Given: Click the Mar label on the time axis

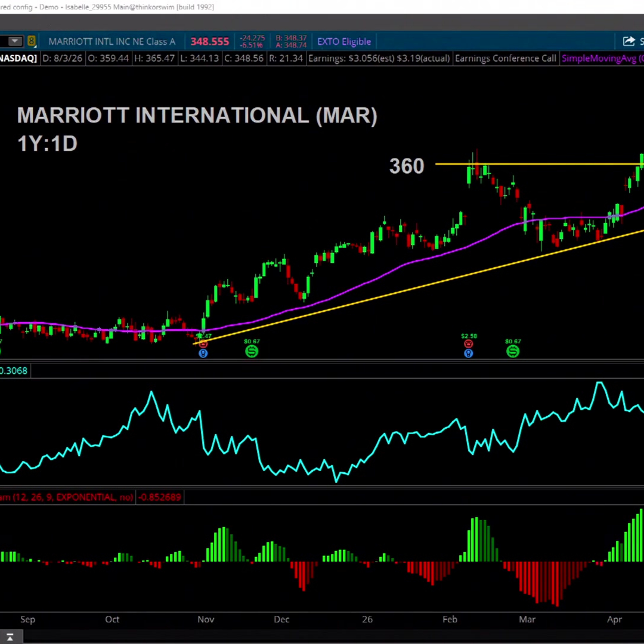Looking at the screenshot, I should coord(527,619).
